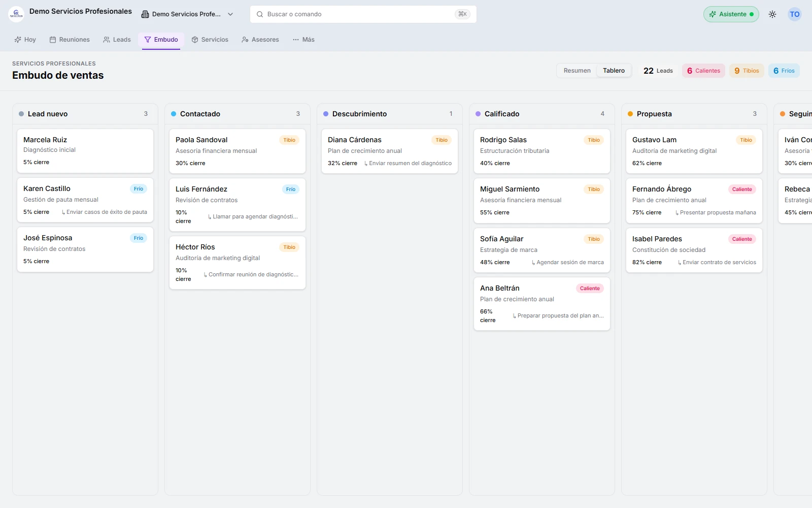Open Miguel Sarmiento's lead card
Viewport: 812px width, 508px height.
542,201
